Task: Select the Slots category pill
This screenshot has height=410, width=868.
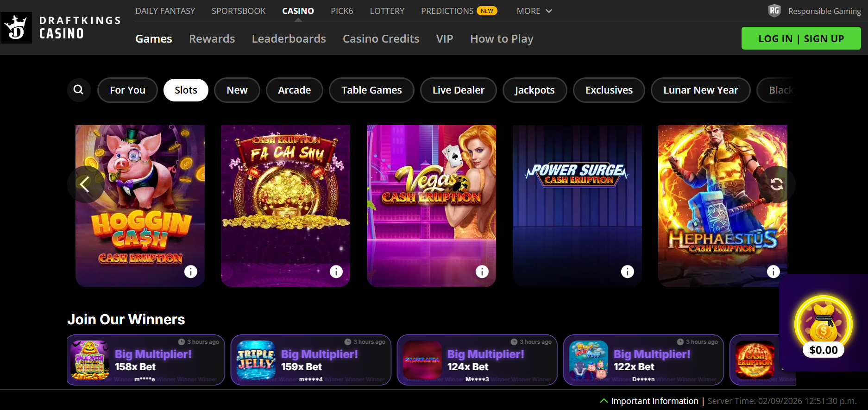Action: [x=186, y=90]
